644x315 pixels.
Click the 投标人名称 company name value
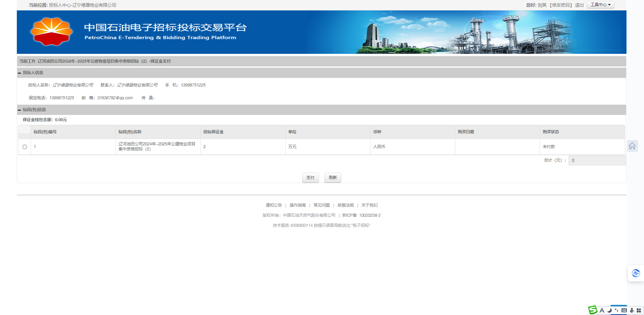pos(73,85)
